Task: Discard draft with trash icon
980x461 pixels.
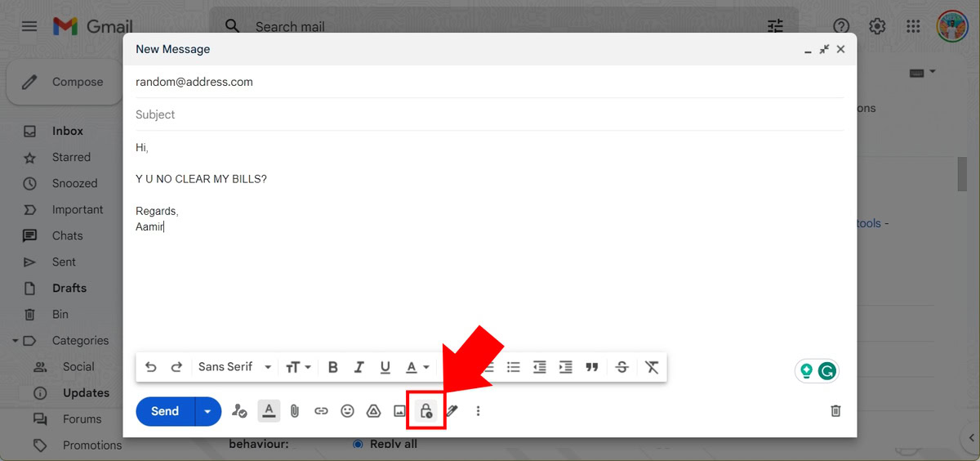Action: coord(835,411)
